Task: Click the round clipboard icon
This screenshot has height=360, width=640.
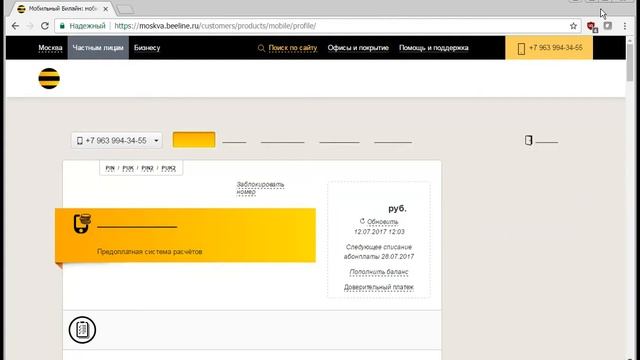Action: click(x=82, y=329)
